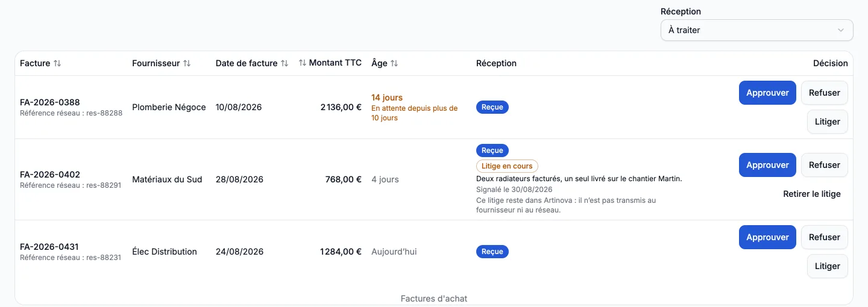Screen dimensions: 868x307
Task: Refuse the Élec Distribution invoice
Action: coord(824,237)
